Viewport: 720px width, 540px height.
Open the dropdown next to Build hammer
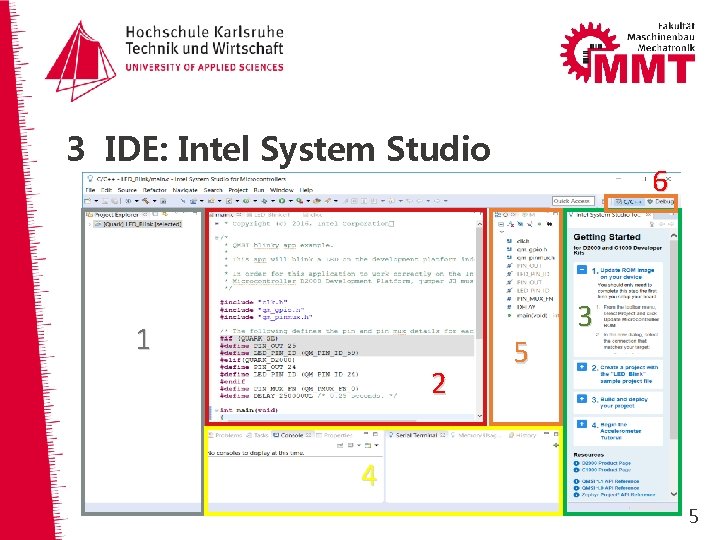[x=154, y=201]
